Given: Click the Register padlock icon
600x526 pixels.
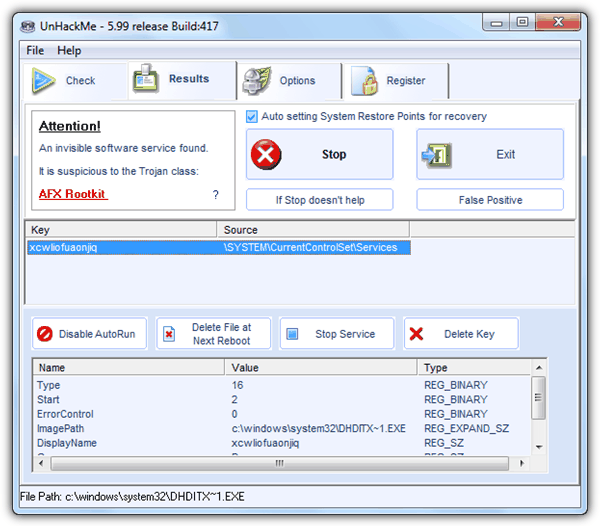Looking at the screenshot, I should point(365,81).
